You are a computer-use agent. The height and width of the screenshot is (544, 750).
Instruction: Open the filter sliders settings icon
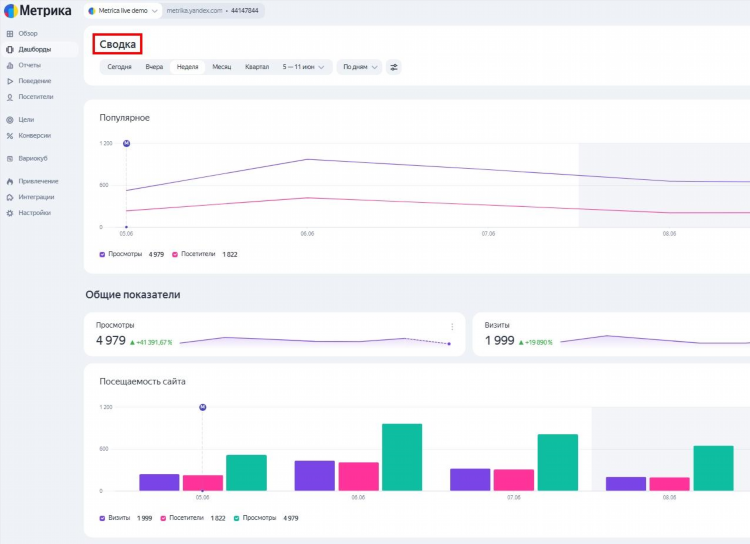pyautogui.click(x=394, y=67)
